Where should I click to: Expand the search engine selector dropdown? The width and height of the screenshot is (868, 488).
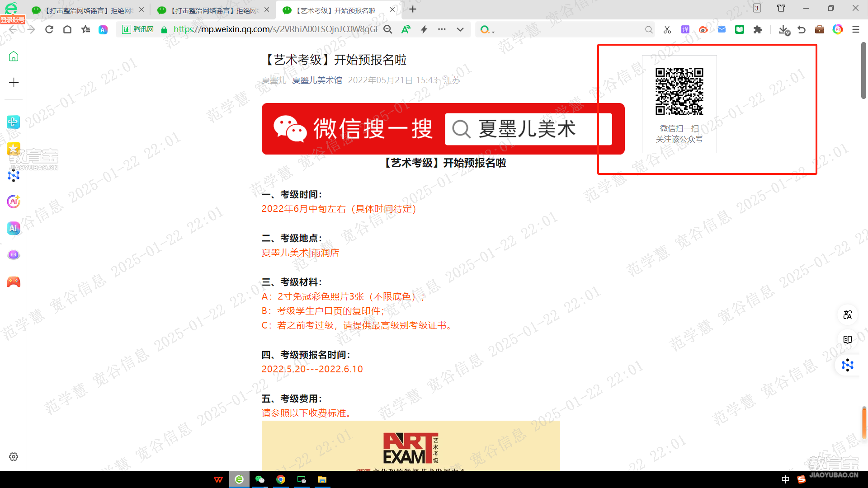487,30
